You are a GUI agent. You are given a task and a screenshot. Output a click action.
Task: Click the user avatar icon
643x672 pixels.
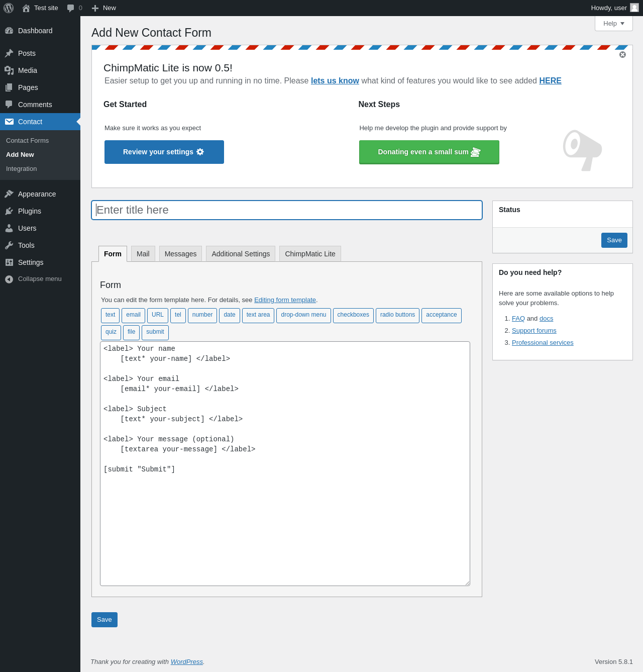coord(634,8)
